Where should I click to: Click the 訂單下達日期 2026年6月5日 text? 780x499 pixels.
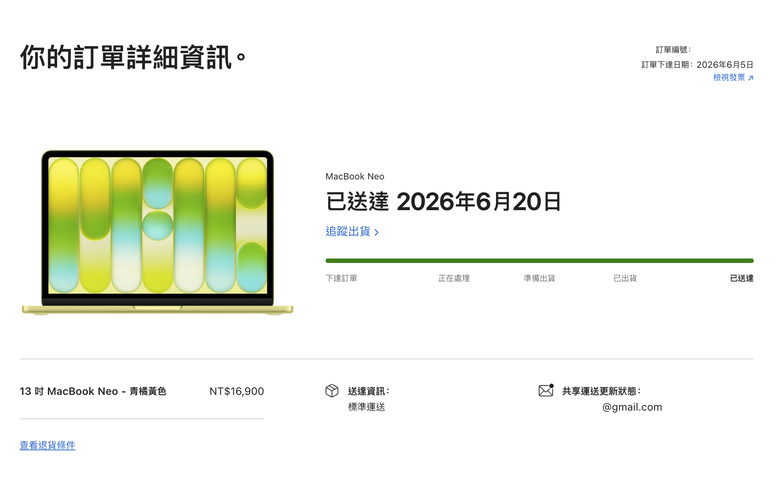(x=697, y=65)
